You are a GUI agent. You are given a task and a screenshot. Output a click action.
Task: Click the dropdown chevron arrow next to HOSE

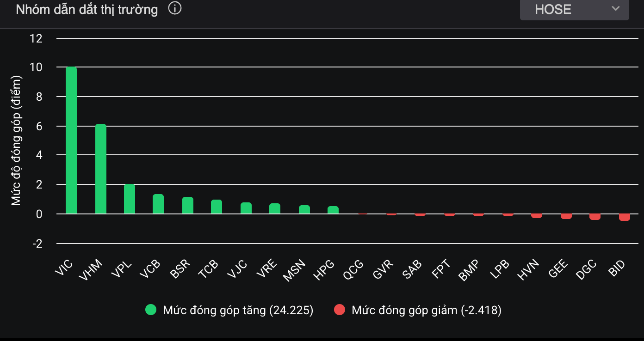[615, 9]
